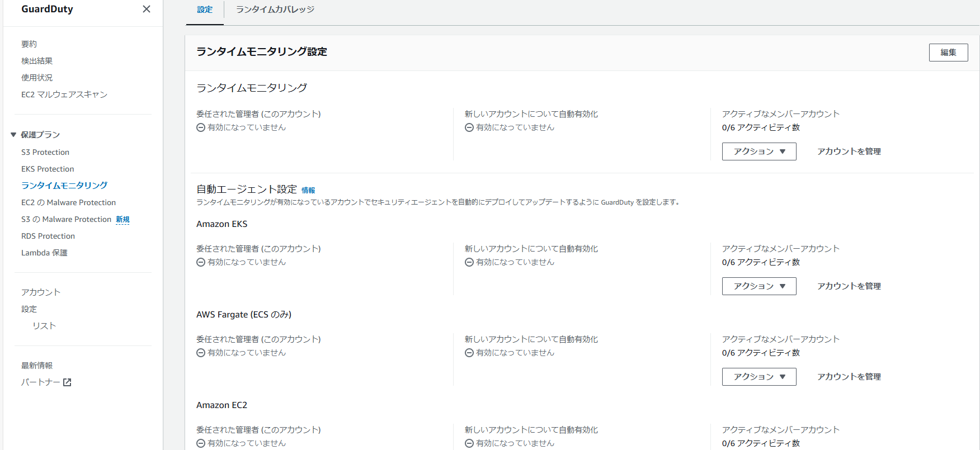980x450 pixels.
Task: Select EKS Protection plan
Action: point(48,169)
